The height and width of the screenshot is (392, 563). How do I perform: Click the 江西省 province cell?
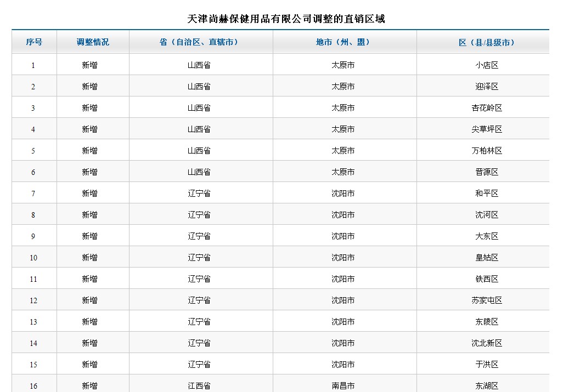pyautogui.click(x=199, y=386)
